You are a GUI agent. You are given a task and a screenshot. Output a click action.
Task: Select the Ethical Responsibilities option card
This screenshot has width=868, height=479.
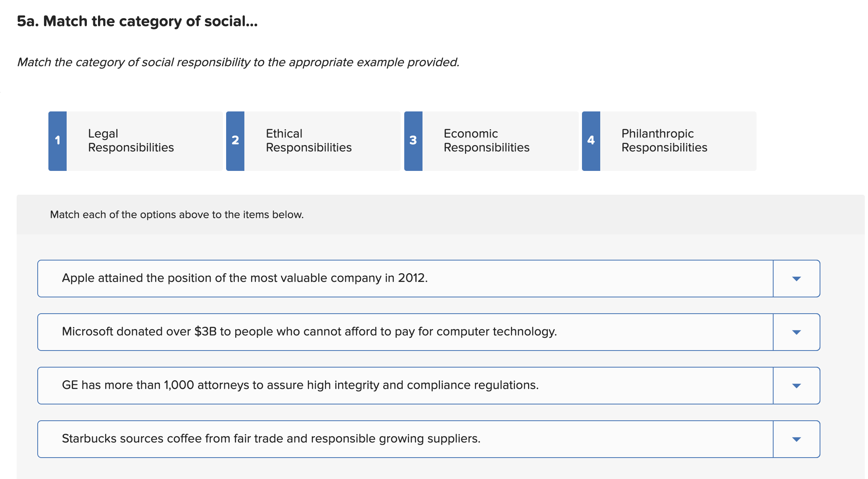(313, 141)
